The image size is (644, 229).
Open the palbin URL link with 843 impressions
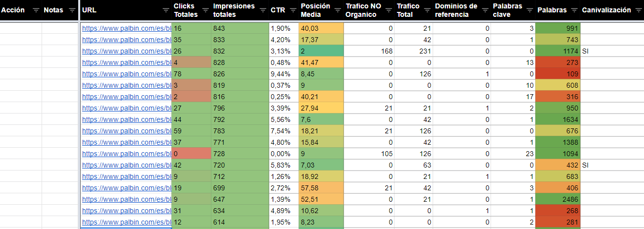point(126,29)
